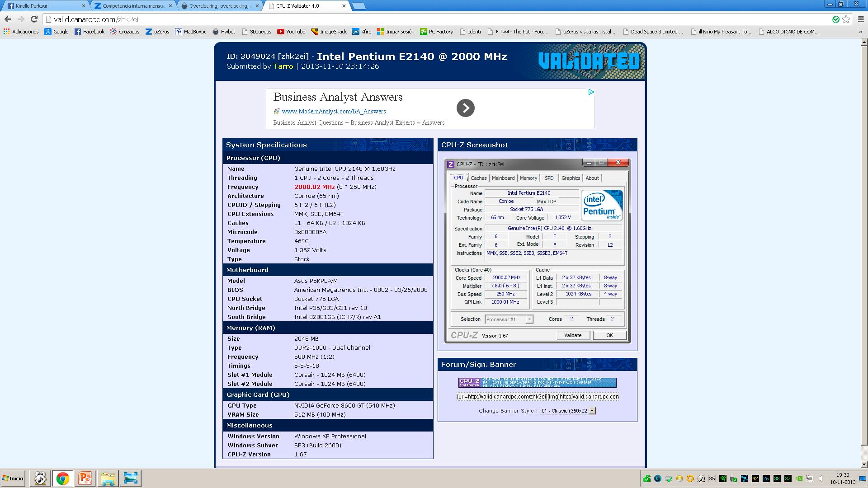Click the Forum signature banner image
868x488 pixels.
pyautogui.click(x=538, y=383)
